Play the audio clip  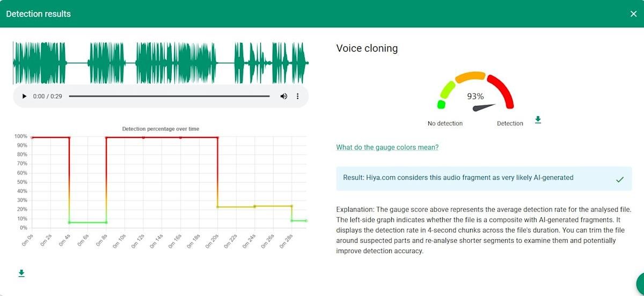[x=24, y=96]
